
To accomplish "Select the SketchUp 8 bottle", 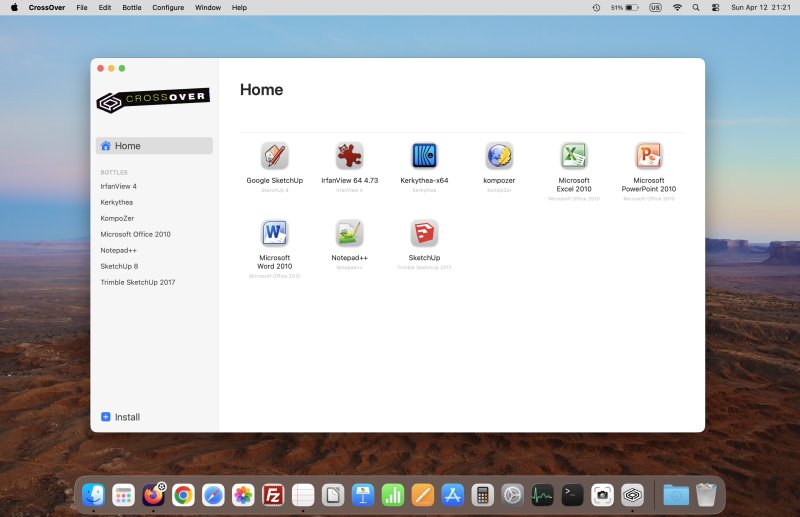I will (119, 266).
